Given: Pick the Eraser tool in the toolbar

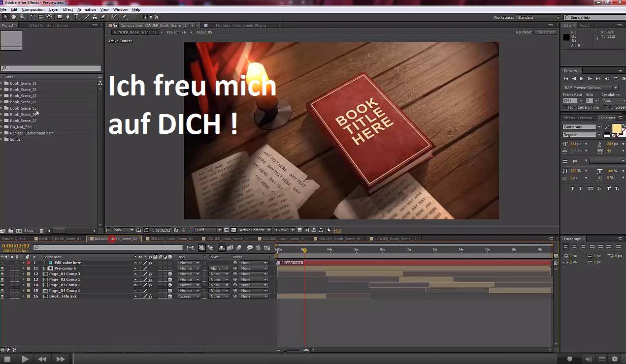Looking at the screenshot, I should coord(103,17).
